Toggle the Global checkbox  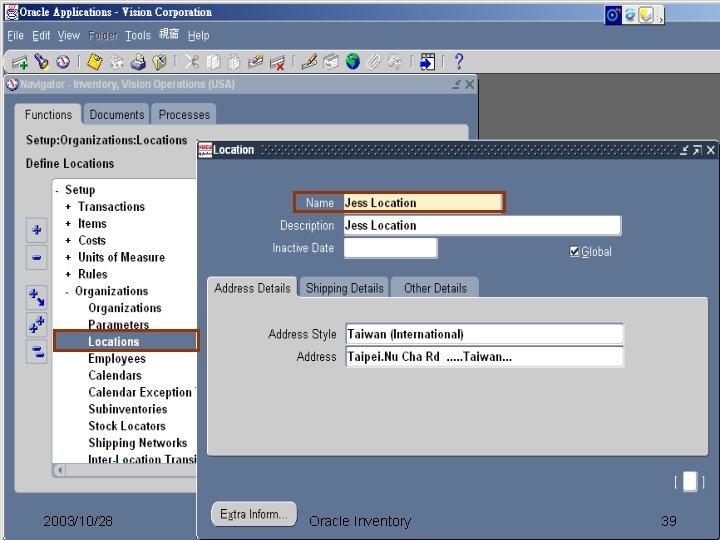(574, 251)
